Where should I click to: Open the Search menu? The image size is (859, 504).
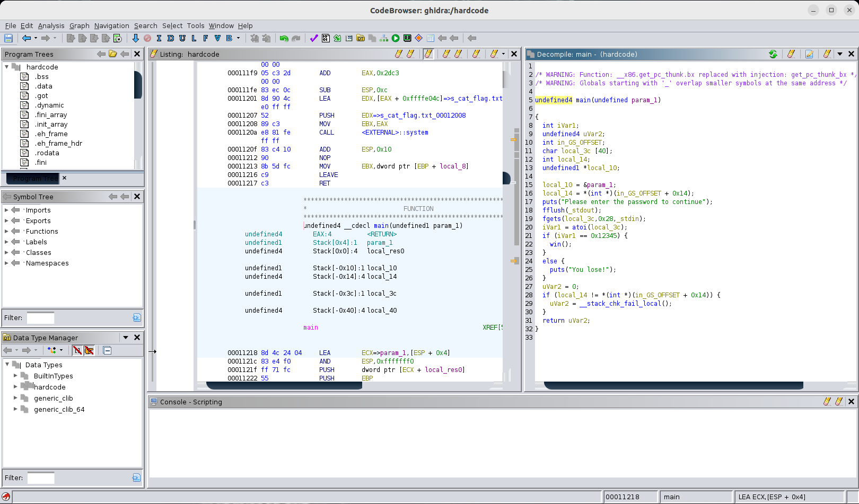tap(145, 25)
